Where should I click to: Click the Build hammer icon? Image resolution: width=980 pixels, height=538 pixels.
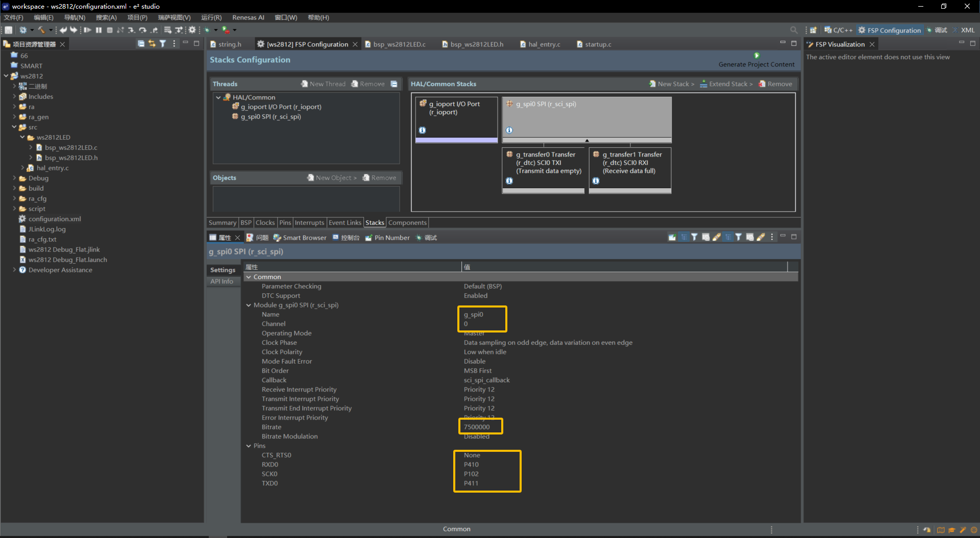click(41, 30)
